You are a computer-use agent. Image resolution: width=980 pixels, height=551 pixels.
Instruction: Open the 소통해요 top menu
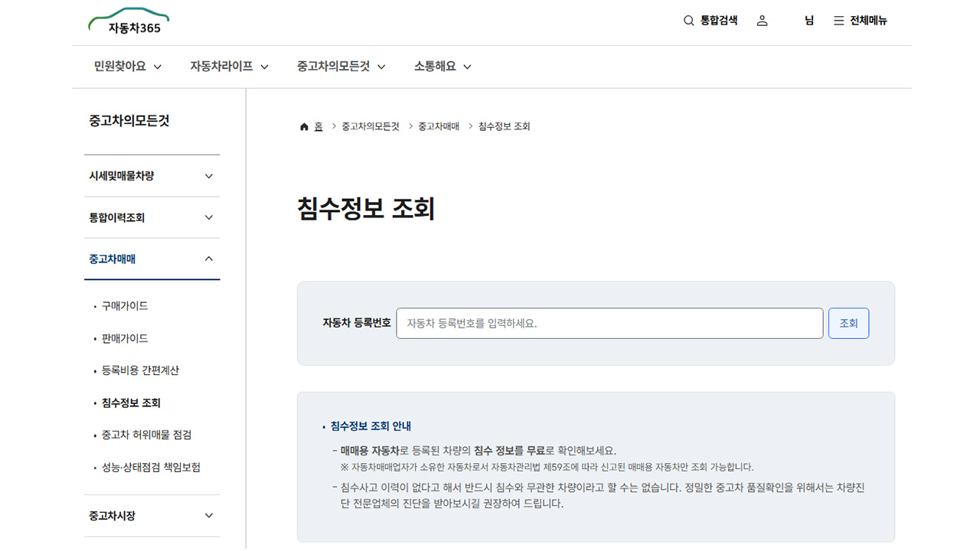443,67
